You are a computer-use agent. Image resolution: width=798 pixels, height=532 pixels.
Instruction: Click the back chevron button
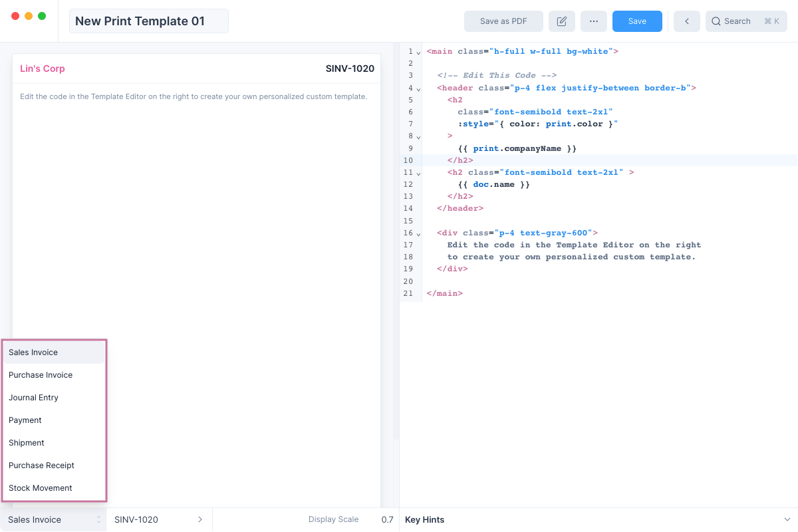[686, 21]
